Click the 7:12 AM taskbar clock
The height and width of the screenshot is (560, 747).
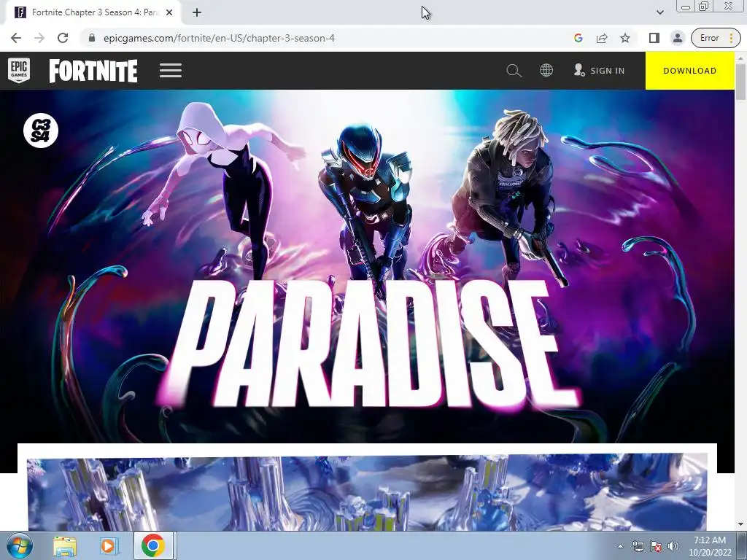[x=710, y=546]
